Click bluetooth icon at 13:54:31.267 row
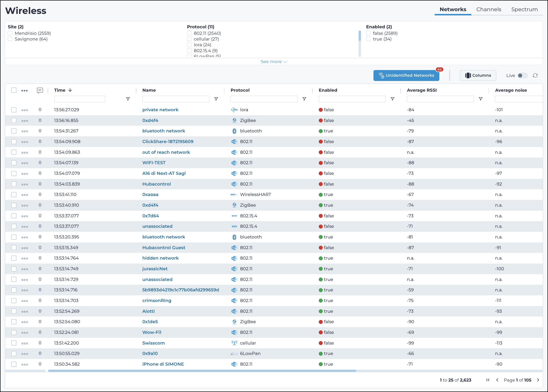548x392 pixels. point(234,131)
